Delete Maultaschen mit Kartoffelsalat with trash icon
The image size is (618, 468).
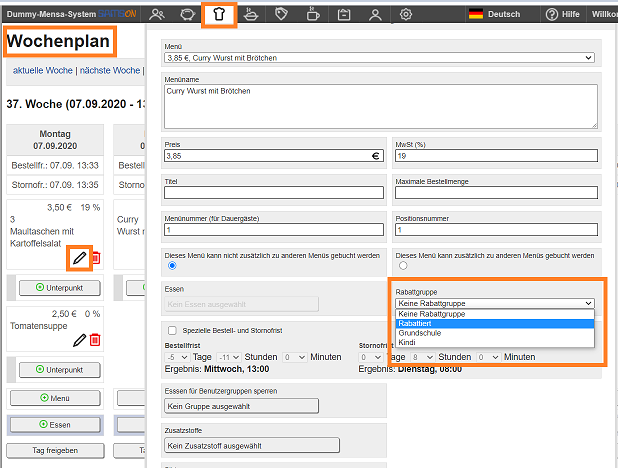pyautogui.click(x=96, y=258)
